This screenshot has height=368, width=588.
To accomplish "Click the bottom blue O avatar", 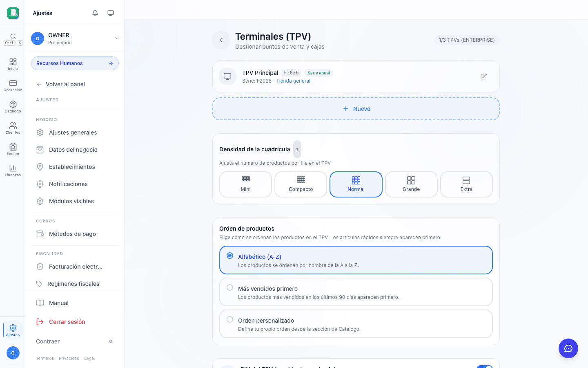I will 13,353.
